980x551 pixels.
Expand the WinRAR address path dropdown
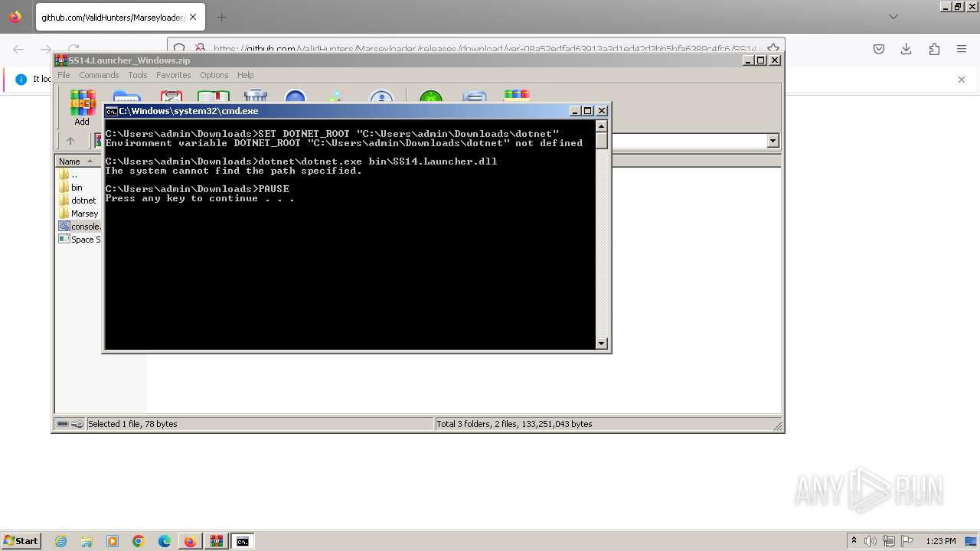(x=773, y=141)
